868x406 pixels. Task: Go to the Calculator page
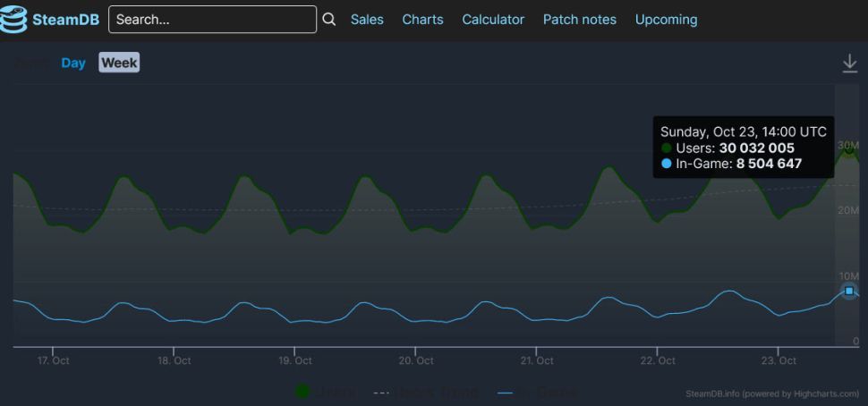tap(493, 20)
